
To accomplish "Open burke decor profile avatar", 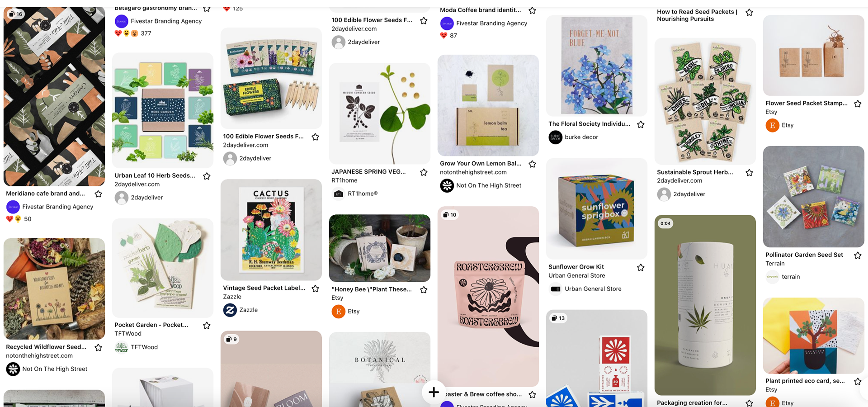I will (x=555, y=137).
